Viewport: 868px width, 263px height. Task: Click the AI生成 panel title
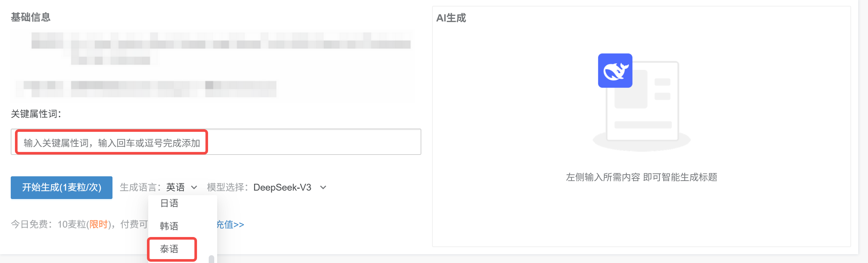pos(451,18)
